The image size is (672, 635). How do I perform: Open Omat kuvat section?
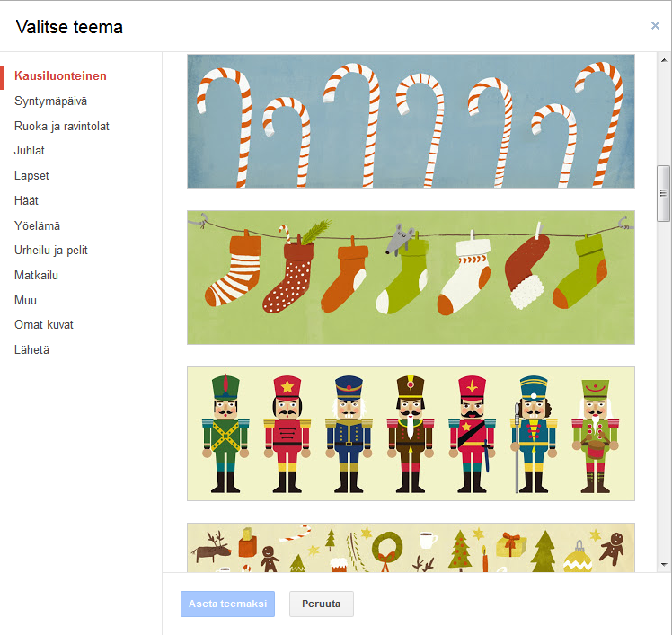pos(44,325)
